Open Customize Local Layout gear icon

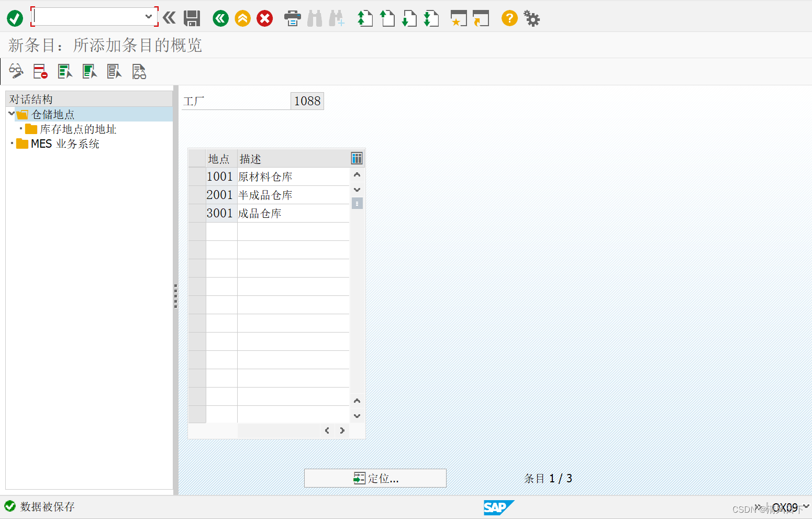coord(531,19)
